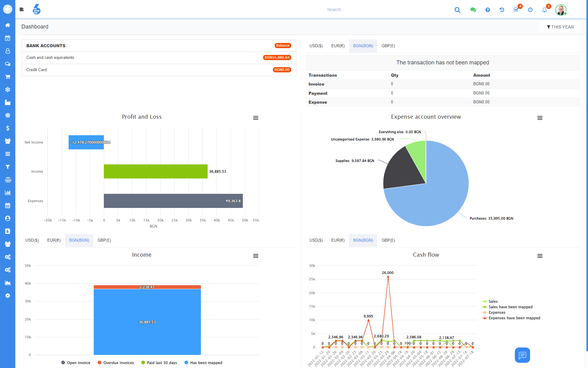Open the chat messages icon in header
Screen dimensions: 588x368
[x=473, y=10]
